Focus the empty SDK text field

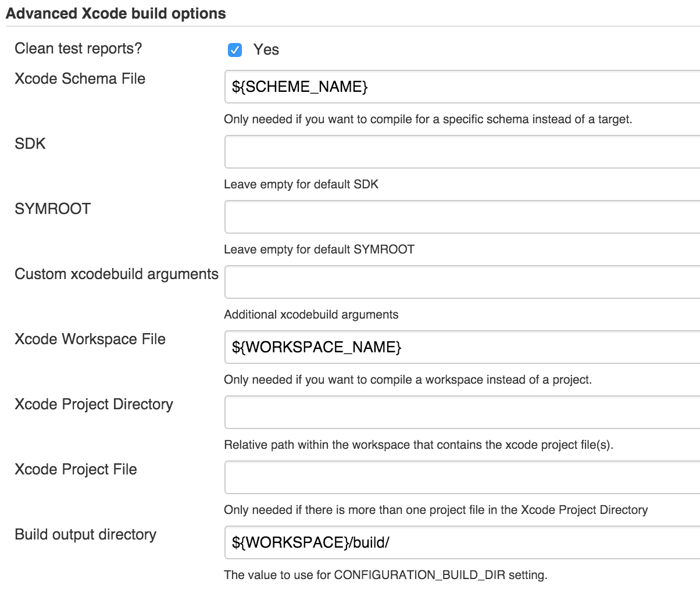click(x=462, y=152)
